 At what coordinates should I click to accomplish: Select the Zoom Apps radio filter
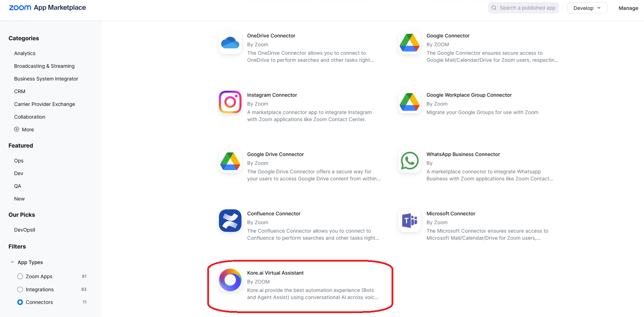[x=20, y=276]
